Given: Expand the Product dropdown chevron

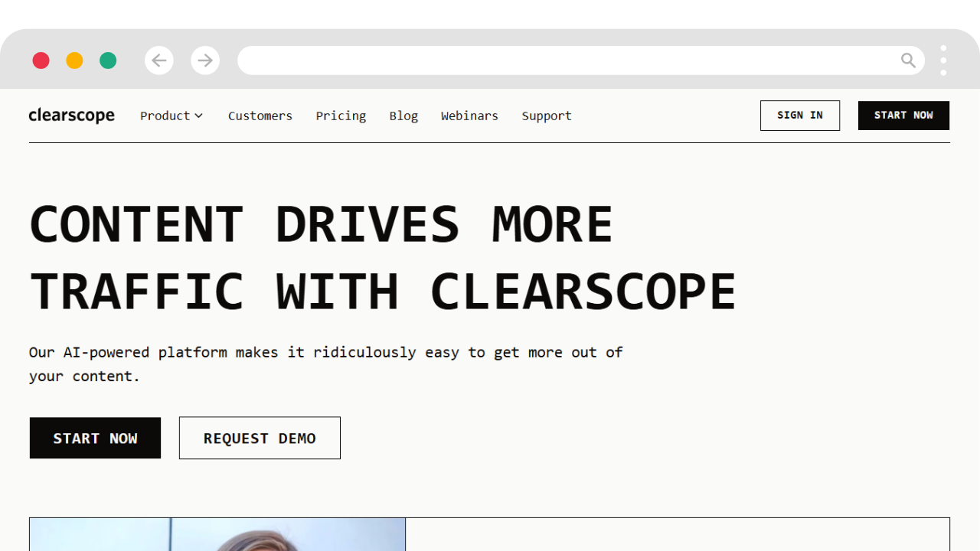Looking at the screenshot, I should click(x=198, y=116).
